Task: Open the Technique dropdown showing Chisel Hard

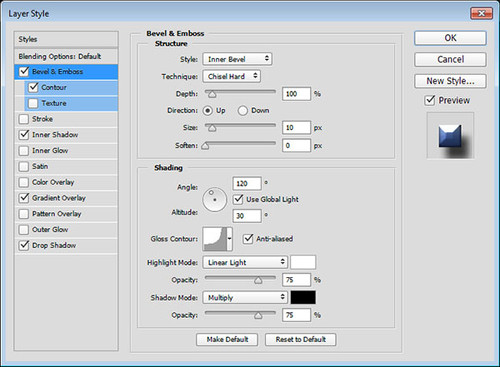Action: [x=232, y=76]
